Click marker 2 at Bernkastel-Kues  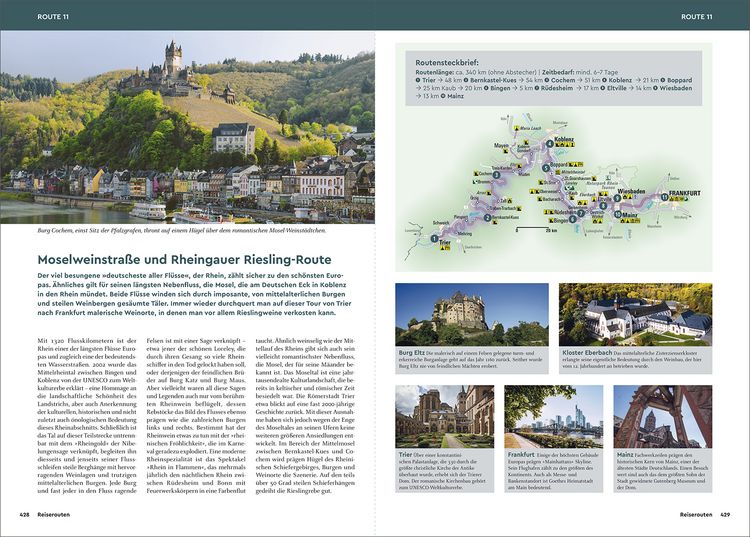coord(487,218)
